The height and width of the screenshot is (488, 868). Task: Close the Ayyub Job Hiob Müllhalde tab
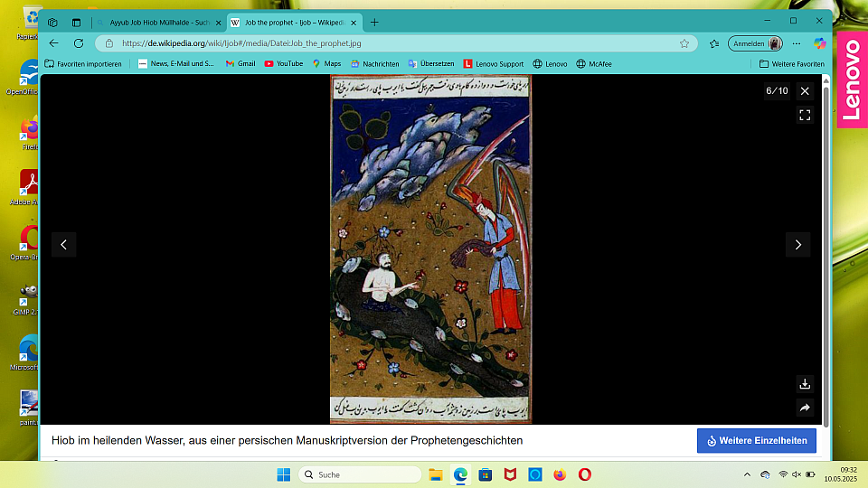pyautogui.click(x=218, y=23)
